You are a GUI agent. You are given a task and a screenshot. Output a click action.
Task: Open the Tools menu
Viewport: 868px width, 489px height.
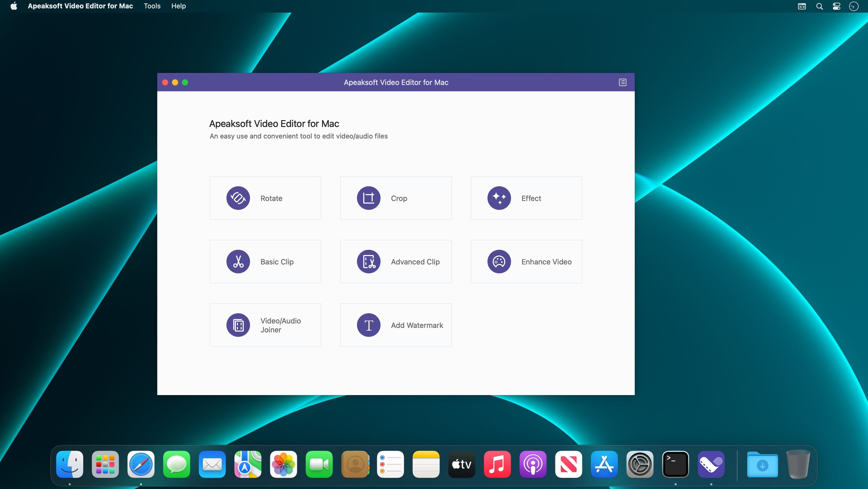tap(152, 6)
